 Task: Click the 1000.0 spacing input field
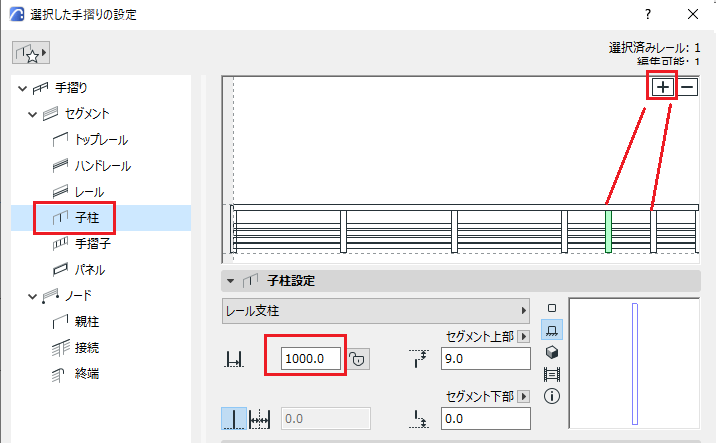310,359
